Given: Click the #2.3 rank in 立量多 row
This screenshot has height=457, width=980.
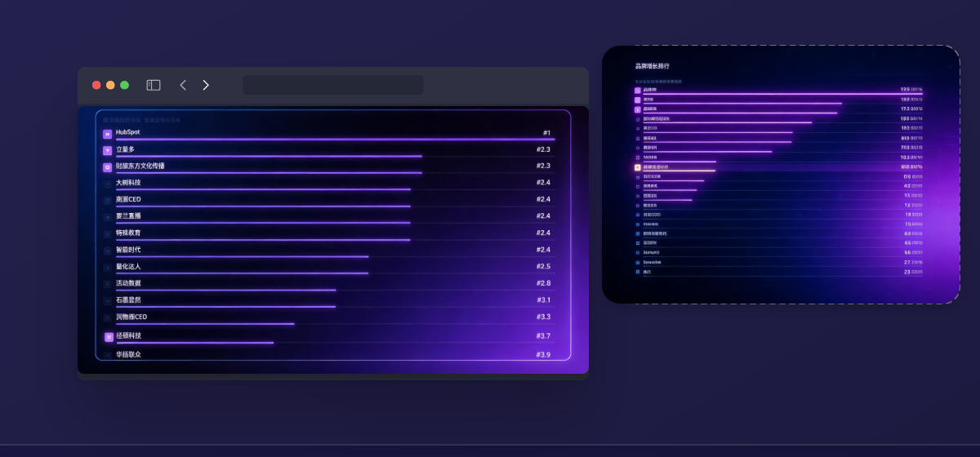Looking at the screenshot, I should 543,149.
